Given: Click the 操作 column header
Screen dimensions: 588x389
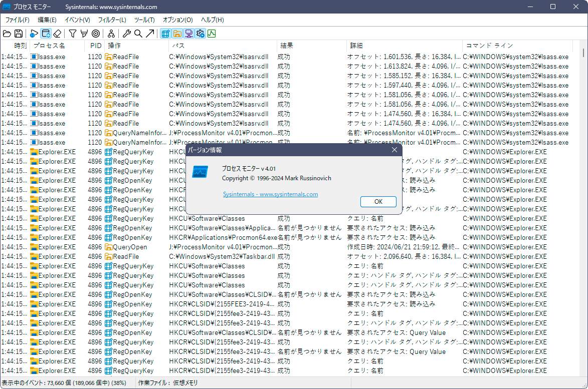Looking at the screenshot, I should coord(136,46).
